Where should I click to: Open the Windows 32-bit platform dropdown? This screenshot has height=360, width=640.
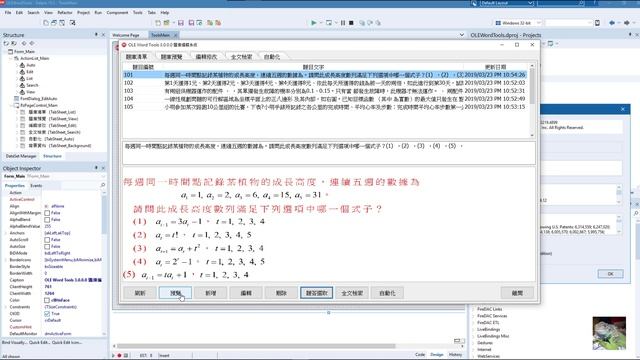539,23
